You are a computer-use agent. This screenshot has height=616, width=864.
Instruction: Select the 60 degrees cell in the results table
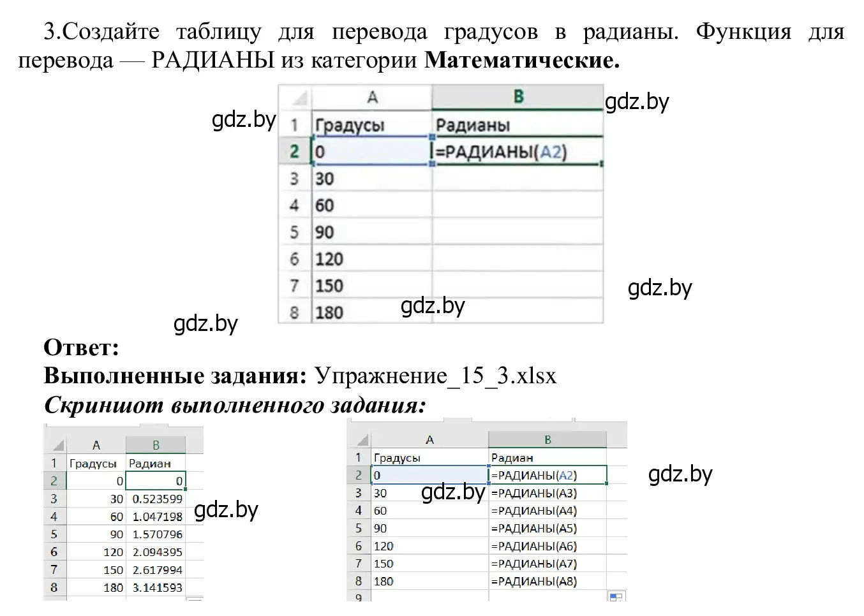coord(96,517)
